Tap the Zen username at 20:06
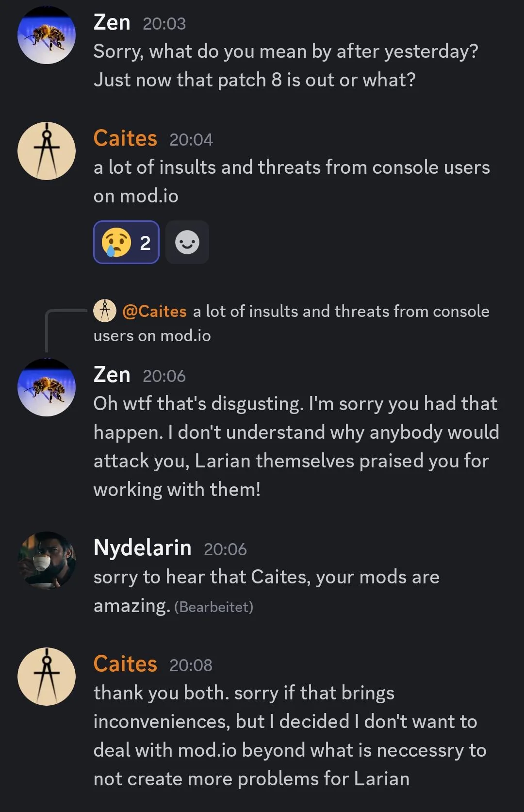 [x=112, y=375]
